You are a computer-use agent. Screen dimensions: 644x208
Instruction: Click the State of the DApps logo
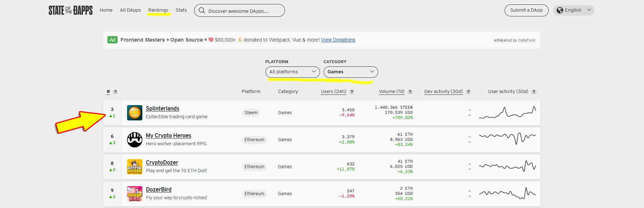tap(70, 10)
